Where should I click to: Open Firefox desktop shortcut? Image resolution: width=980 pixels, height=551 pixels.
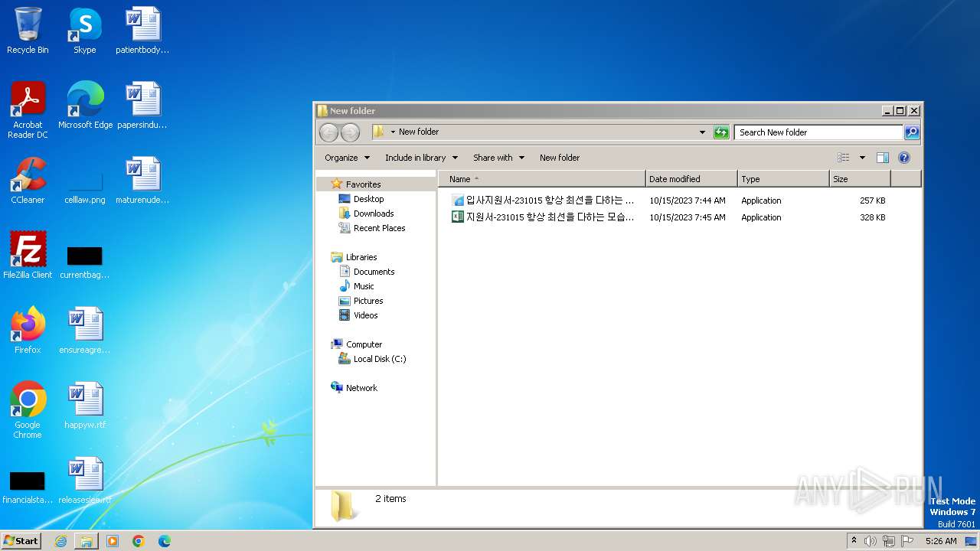click(x=28, y=331)
